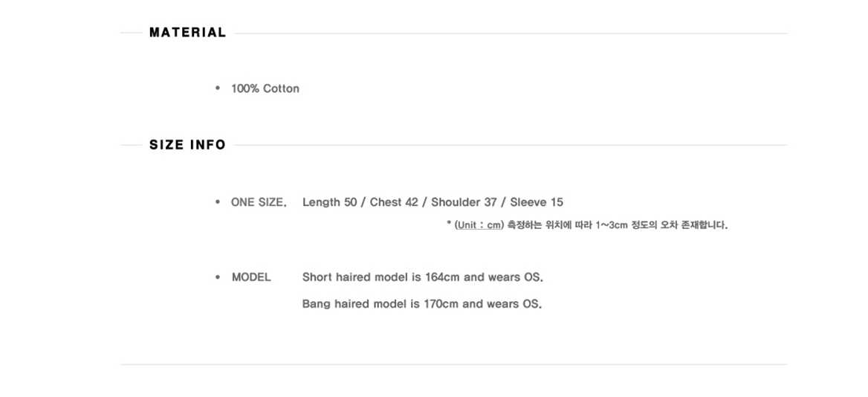Click the ONE SIZE label
The height and width of the screenshot is (397, 868).
[x=259, y=202]
